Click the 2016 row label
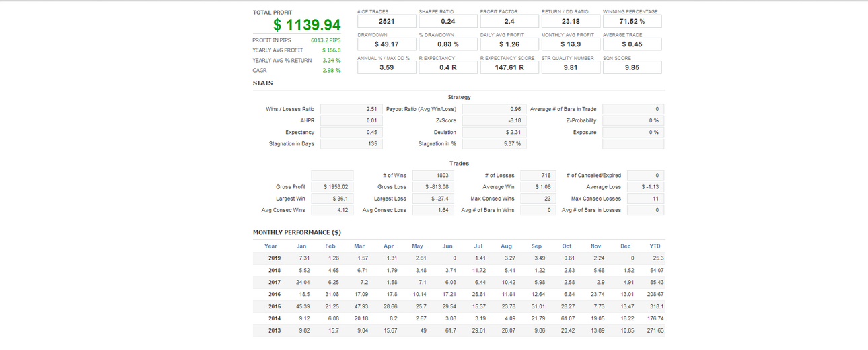 275,295
